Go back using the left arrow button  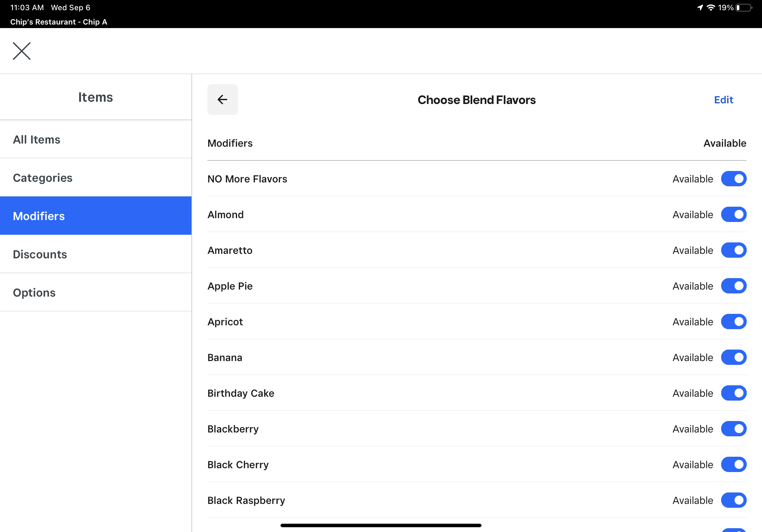222,100
